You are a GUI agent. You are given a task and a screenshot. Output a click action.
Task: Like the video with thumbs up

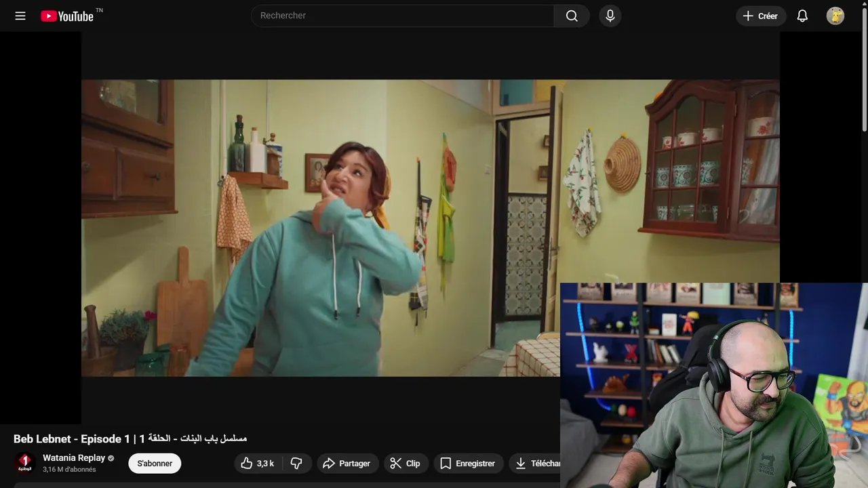pyautogui.click(x=258, y=464)
